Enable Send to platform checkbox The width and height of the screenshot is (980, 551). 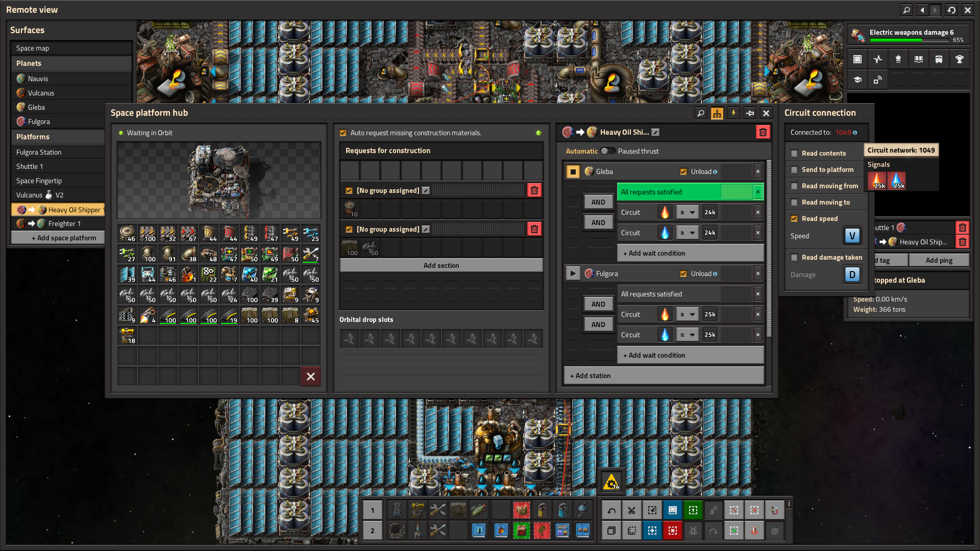(x=794, y=169)
